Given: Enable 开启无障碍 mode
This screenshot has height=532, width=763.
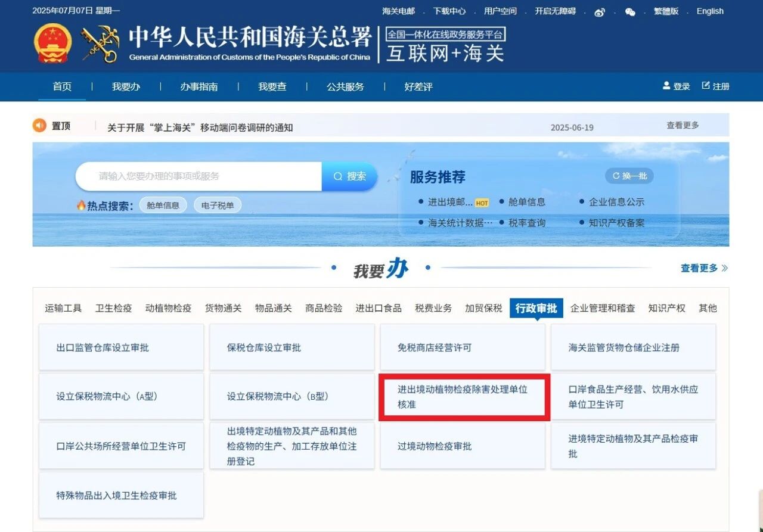Looking at the screenshot, I should [x=555, y=11].
